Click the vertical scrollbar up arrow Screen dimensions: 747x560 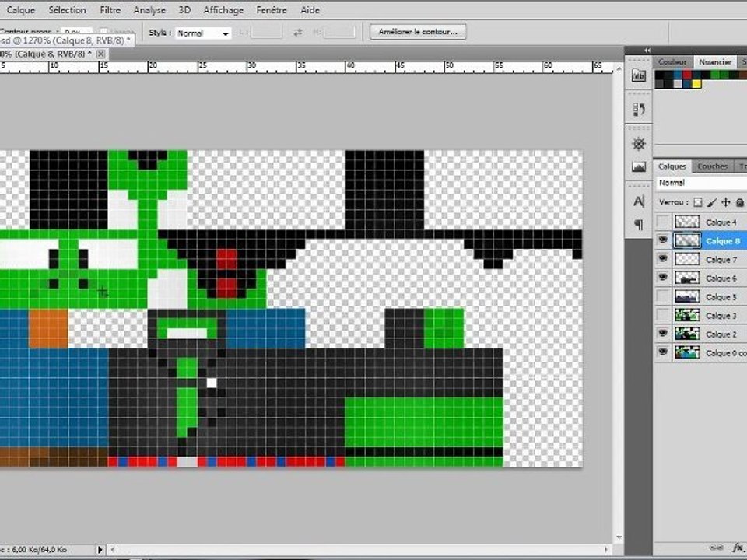coord(619,68)
